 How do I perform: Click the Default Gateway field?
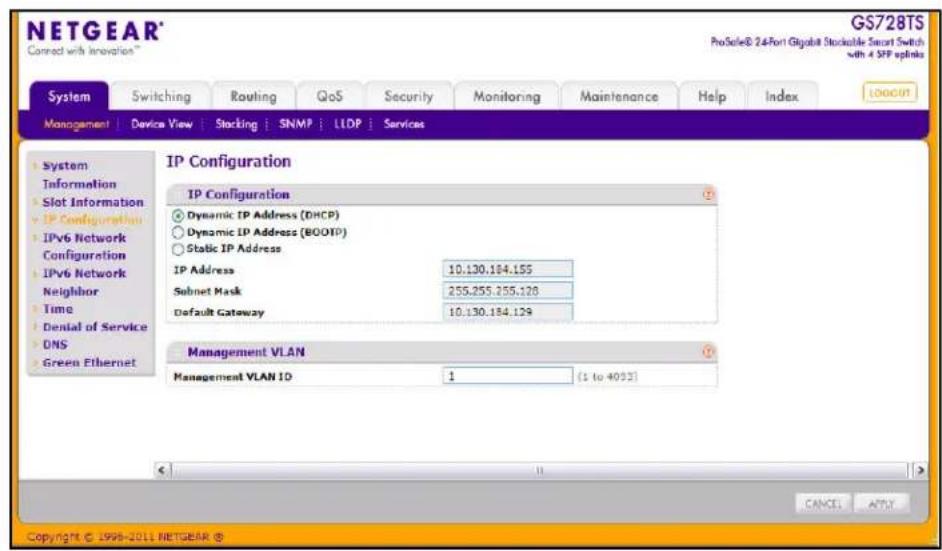tap(508, 312)
